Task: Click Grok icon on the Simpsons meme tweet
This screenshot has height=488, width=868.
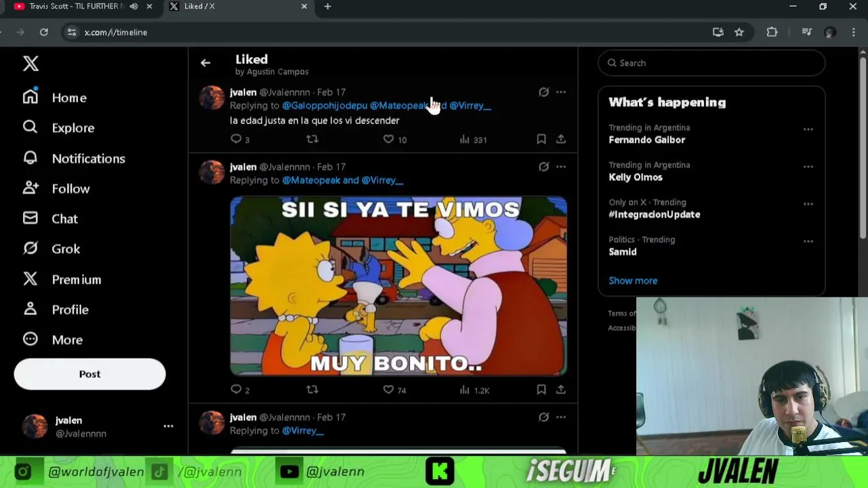Action: pos(543,167)
